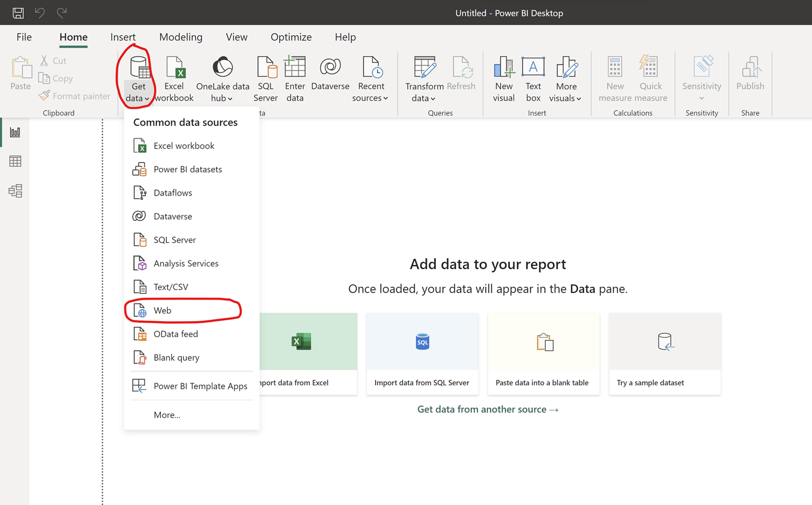Click the Quick measure button

pyautogui.click(x=651, y=79)
